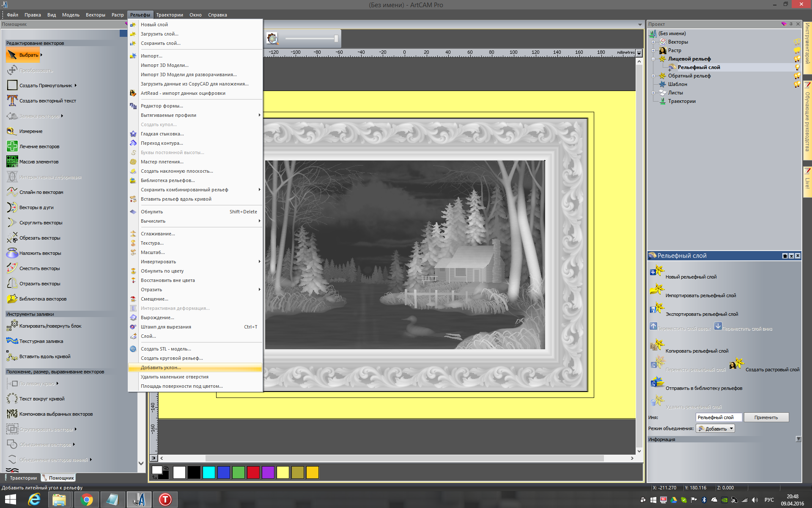Toggle the Front Relief light bulb
Screen dimensions: 812x508
pos(797,59)
